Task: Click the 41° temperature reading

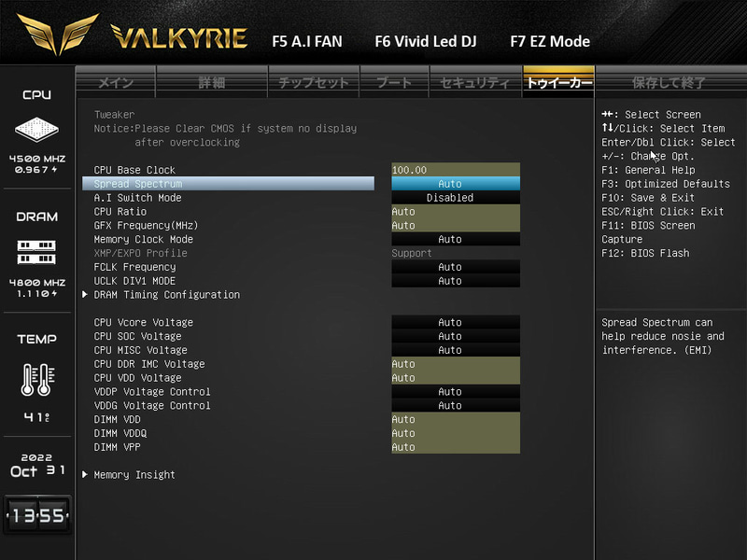Action: pyautogui.click(x=37, y=417)
